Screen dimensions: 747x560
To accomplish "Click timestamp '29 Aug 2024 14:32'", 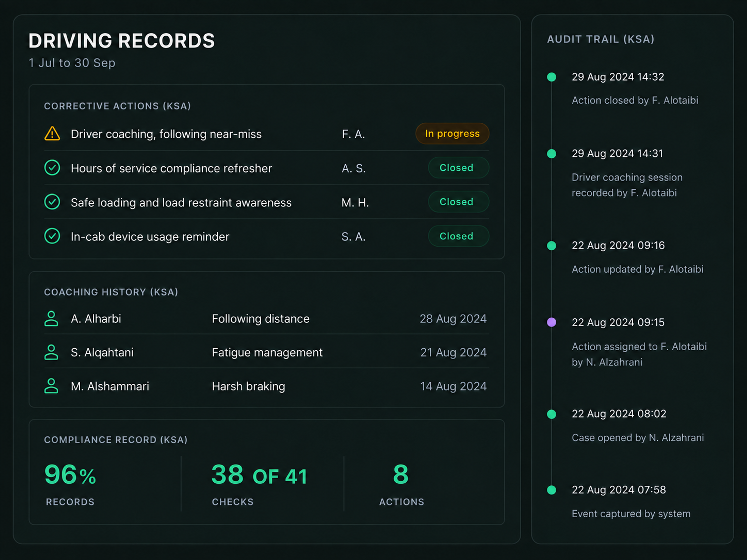I will coord(618,77).
